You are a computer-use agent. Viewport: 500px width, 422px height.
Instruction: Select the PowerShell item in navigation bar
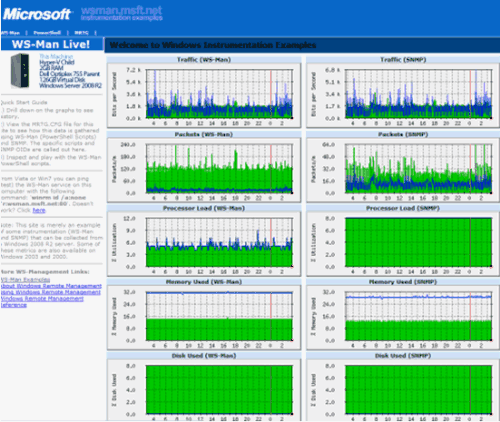[47, 33]
